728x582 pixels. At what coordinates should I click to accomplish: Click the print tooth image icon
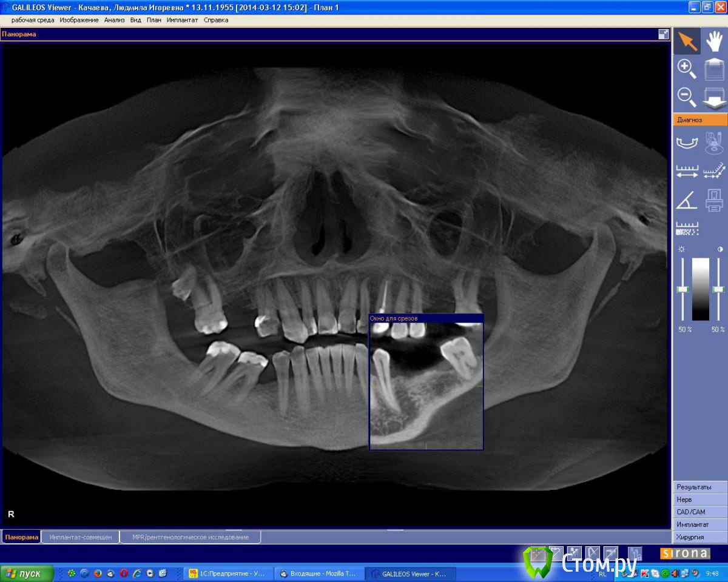(714, 199)
